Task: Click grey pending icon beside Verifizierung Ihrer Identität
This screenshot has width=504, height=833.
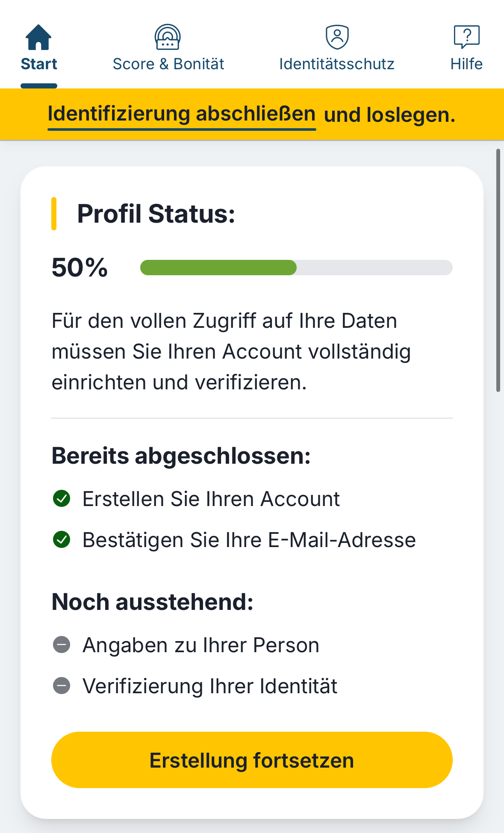Action: 62,686
